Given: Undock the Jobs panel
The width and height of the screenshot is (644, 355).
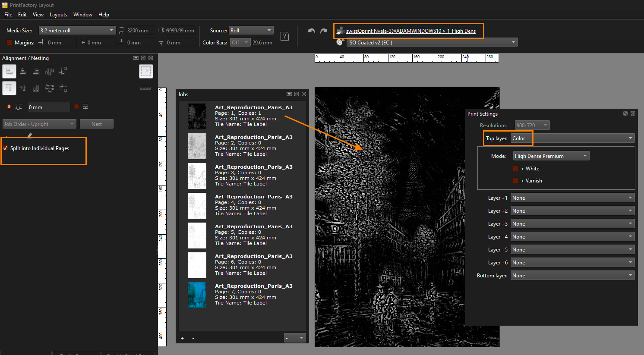Looking at the screenshot, I should click(x=297, y=94).
